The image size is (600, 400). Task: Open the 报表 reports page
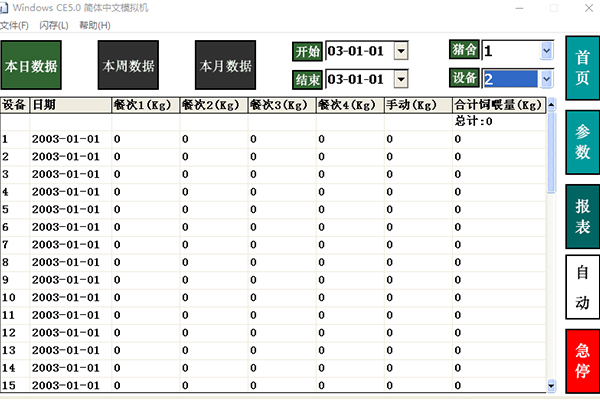coord(583,215)
